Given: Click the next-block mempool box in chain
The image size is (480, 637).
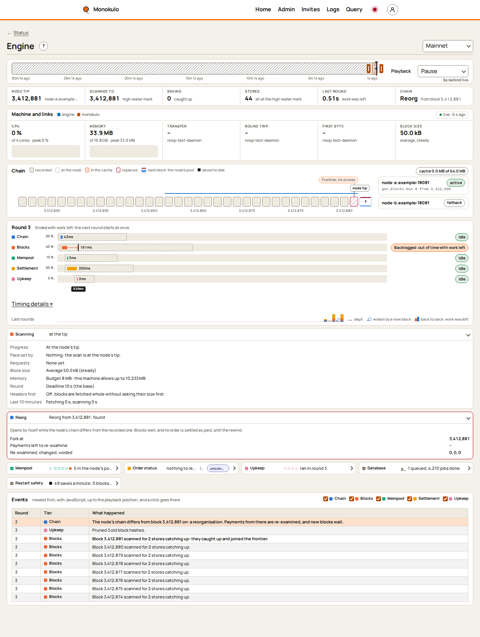Looking at the screenshot, I should tap(365, 202).
